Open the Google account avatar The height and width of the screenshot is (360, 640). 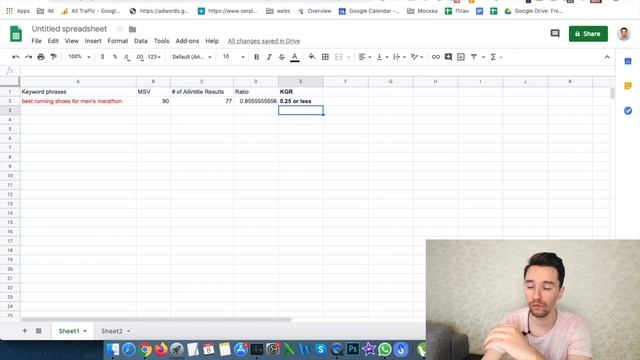(x=624, y=33)
